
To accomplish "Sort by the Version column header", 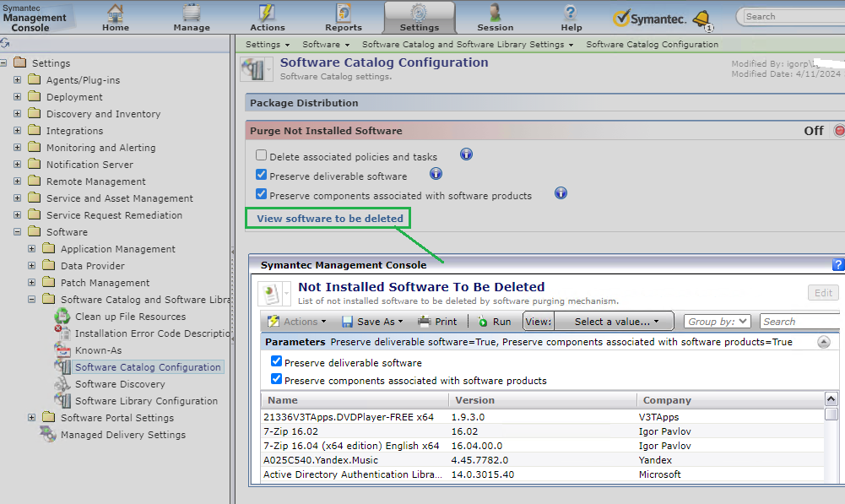I will point(543,400).
